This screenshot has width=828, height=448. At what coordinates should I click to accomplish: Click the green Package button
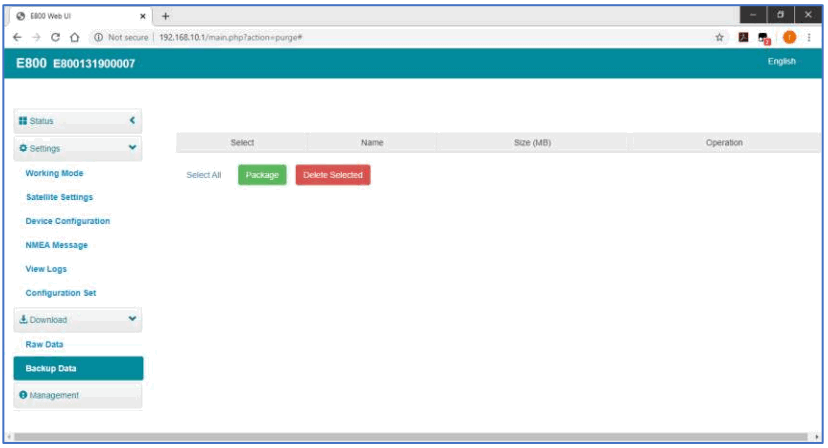(x=262, y=175)
